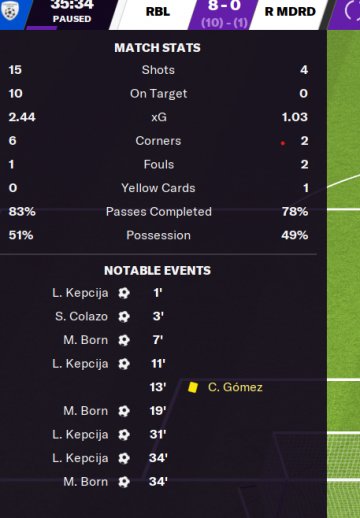Click goal ball icon for M. Born 19'
The width and height of the screenshot is (360, 518).
click(x=124, y=411)
